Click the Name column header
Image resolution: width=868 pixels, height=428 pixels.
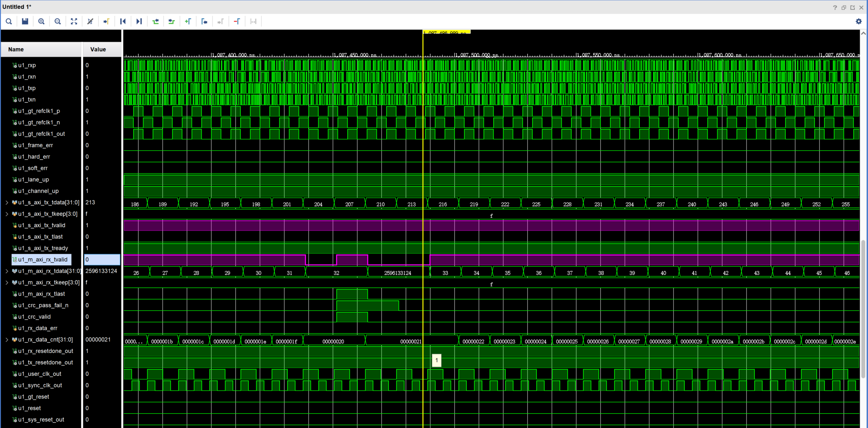pos(16,49)
